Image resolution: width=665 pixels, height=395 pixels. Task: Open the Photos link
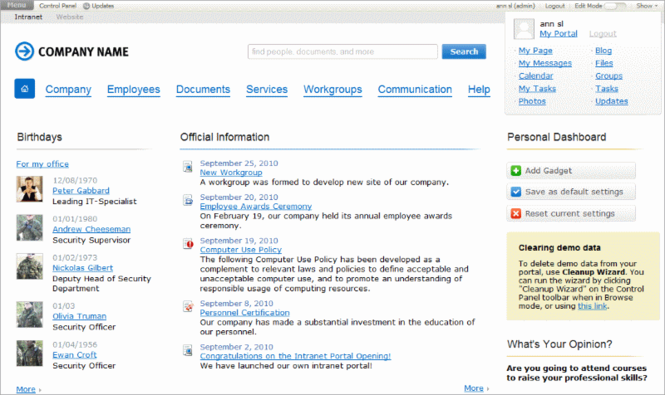[532, 101]
